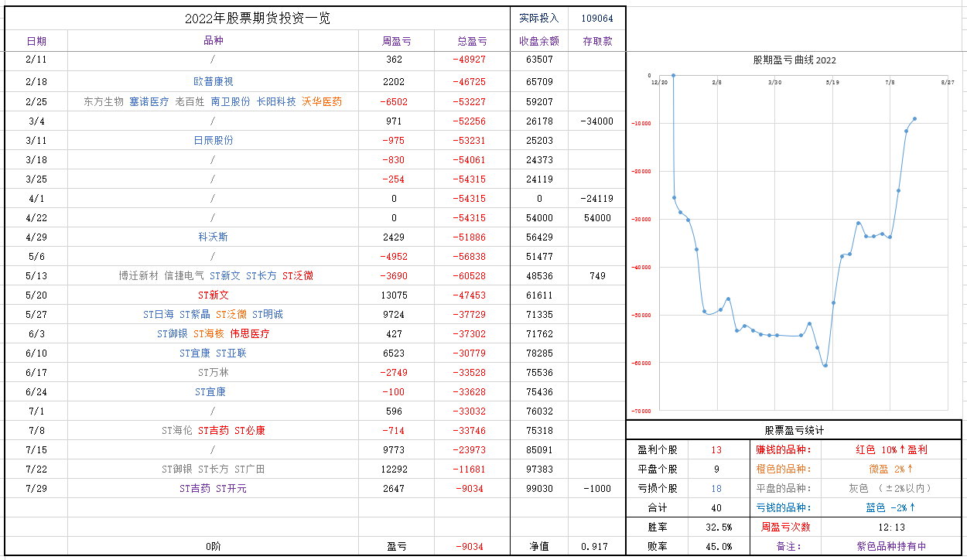Click the 13075 weekly profit cell

(395, 295)
